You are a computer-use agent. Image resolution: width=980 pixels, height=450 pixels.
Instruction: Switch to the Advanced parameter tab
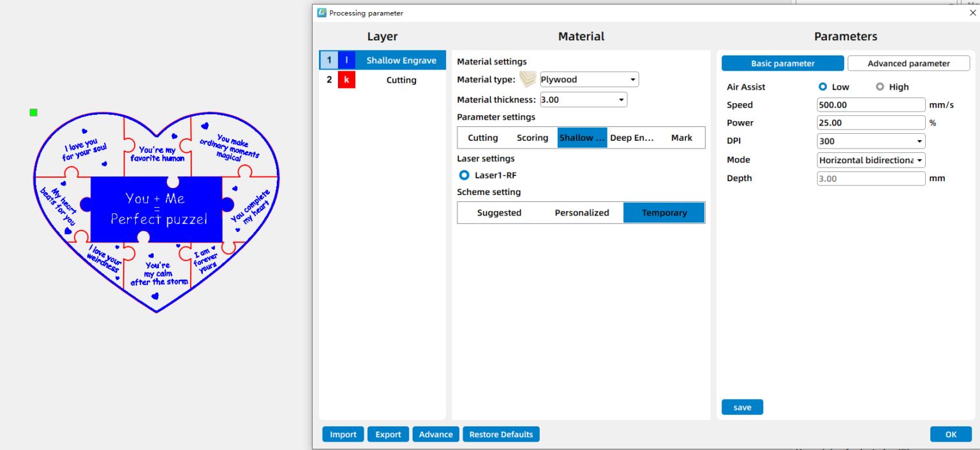[908, 64]
